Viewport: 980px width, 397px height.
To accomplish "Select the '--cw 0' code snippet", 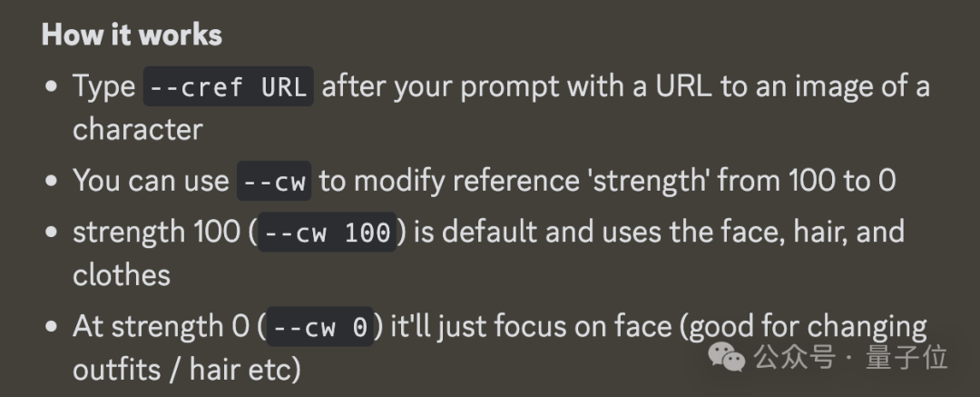I will tap(320, 327).
